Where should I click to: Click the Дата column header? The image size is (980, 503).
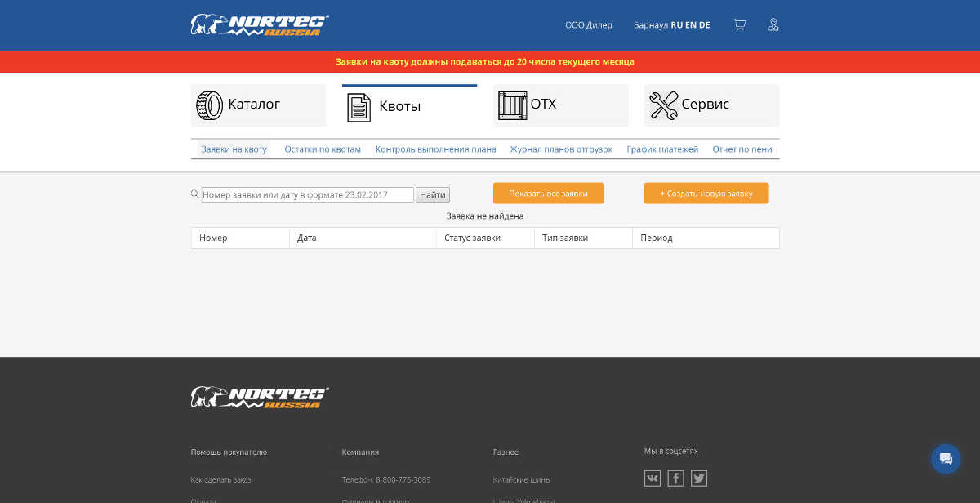[363, 238]
